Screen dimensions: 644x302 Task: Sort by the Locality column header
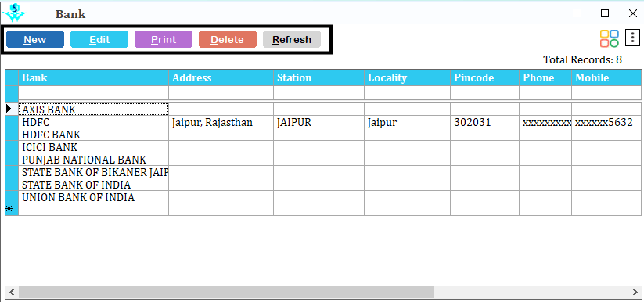coord(407,77)
